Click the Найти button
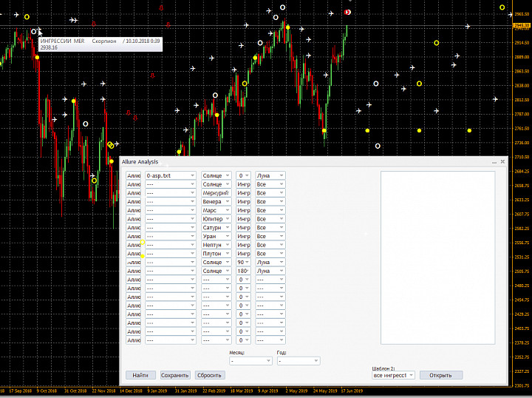This screenshot has width=532, height=398. click(x=140, y=375)
